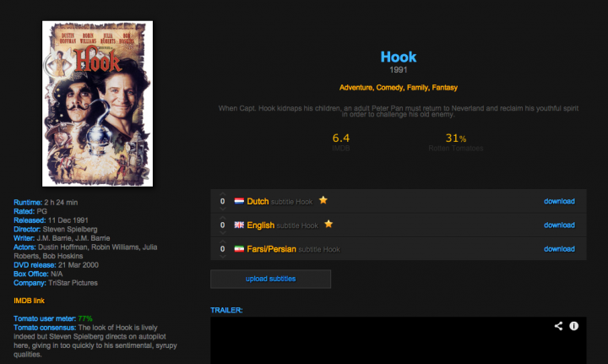
Task: Click the UK flag icon
Action: point(239,225)
